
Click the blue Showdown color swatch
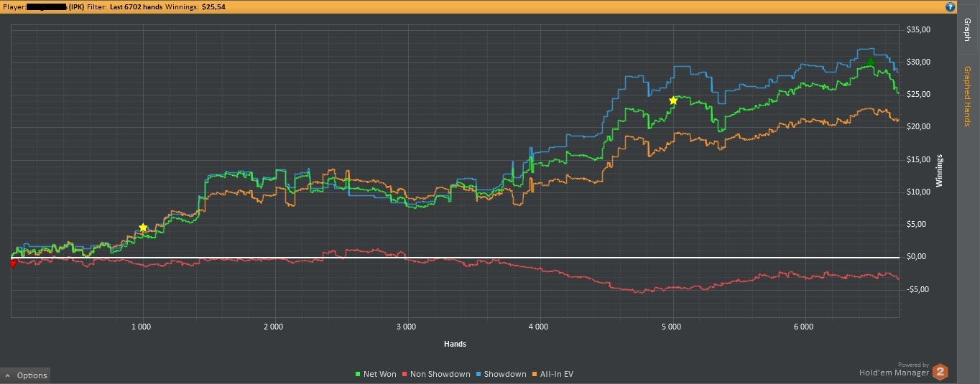coord(479,375)
